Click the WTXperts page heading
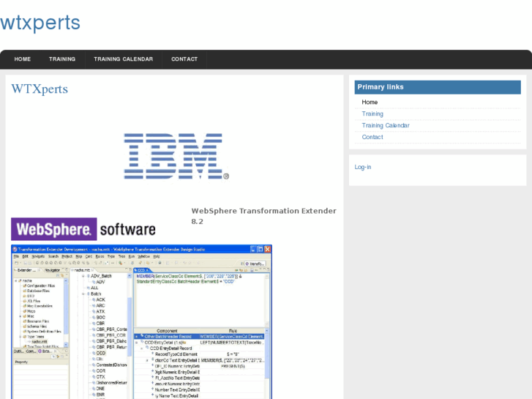The height and width of the screenshot is (399, 532). [x=40, y=89]
